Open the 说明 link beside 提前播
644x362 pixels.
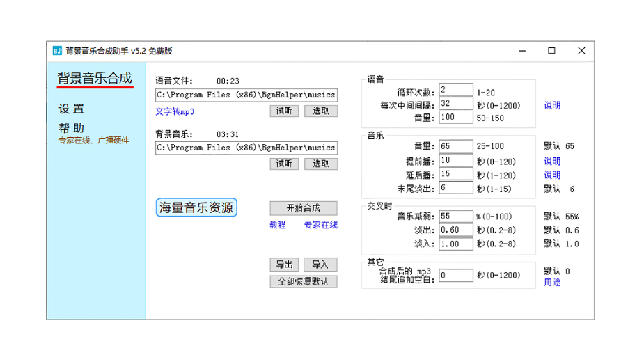552,162
